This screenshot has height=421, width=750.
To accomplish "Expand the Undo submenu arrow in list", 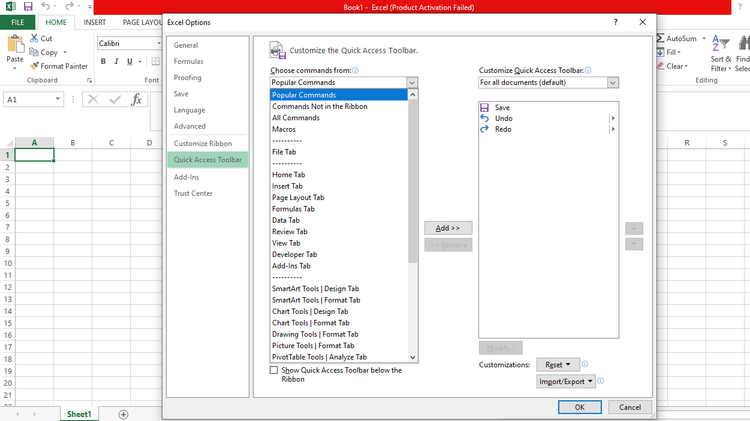I will click(x=613, y=118).
